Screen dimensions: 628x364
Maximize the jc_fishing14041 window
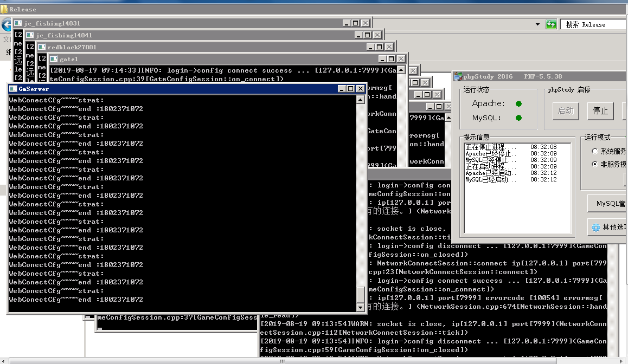tap(368, 35)
